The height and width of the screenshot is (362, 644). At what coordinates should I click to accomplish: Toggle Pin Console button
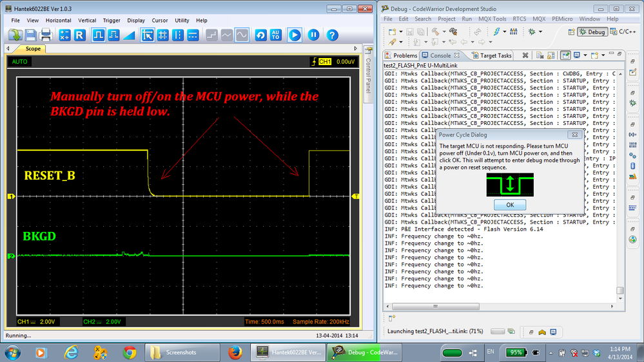tap(565, 55)
